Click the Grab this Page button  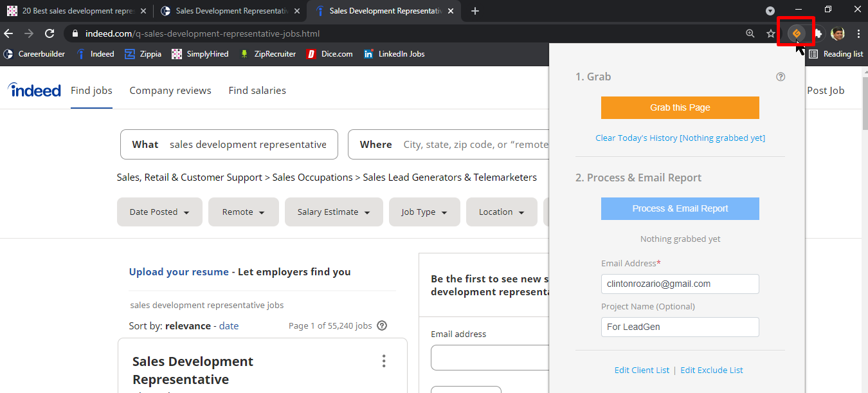(x=680, y=107)
